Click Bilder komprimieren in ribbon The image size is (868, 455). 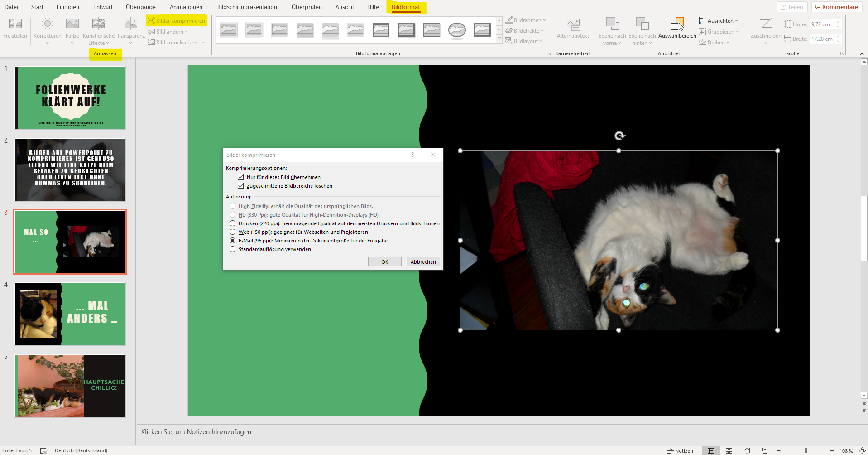pos(177,20)
